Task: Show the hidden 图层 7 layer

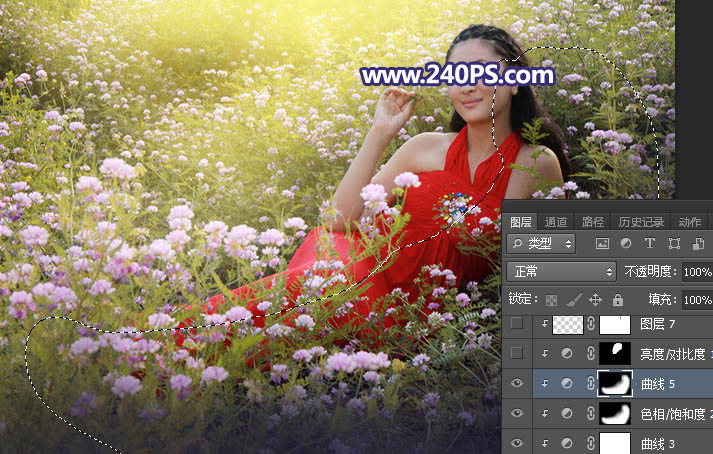Action: click(516, 324)
